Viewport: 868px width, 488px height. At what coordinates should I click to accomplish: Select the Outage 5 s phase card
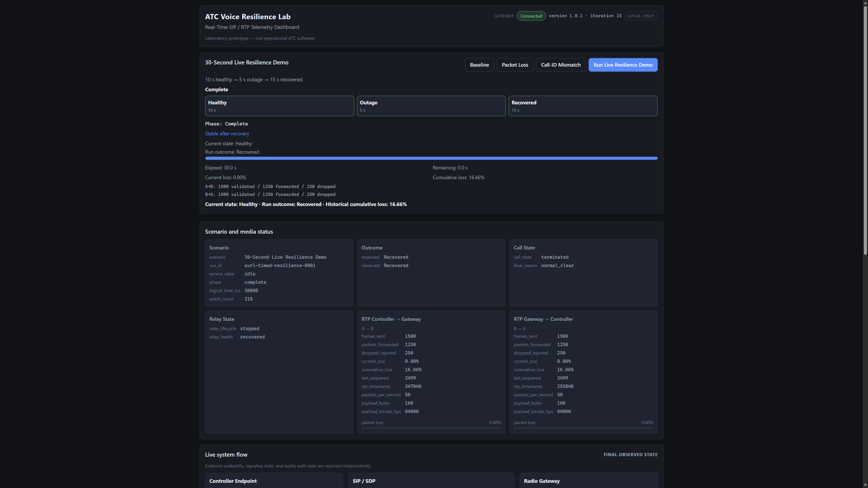431,106
